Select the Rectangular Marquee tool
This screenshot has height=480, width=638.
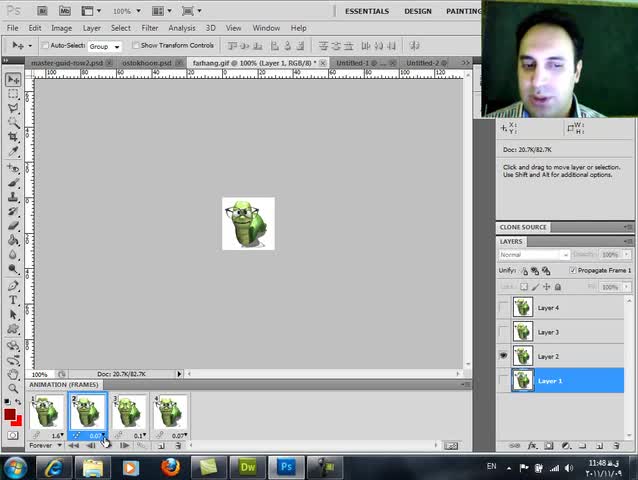tap(13, 94)
